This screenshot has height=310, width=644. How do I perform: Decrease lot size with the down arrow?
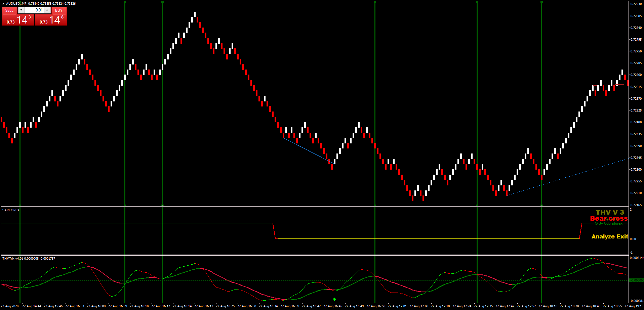coord(21,10)
